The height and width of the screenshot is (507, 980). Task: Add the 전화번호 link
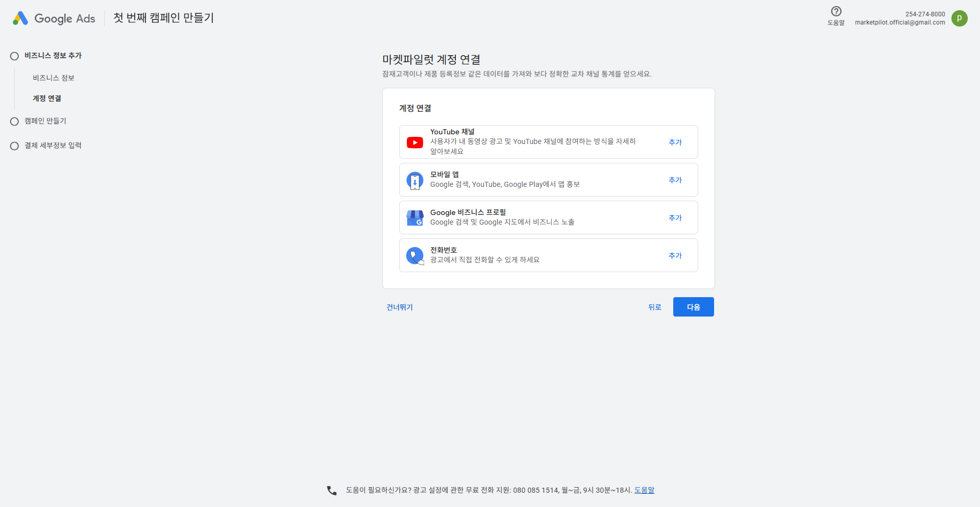[675, 255]
